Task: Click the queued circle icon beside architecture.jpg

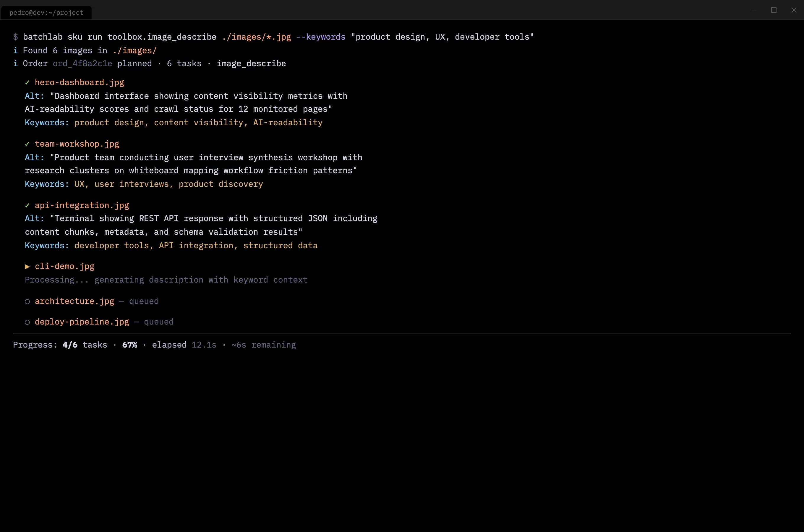Action: tap(28, 301)
